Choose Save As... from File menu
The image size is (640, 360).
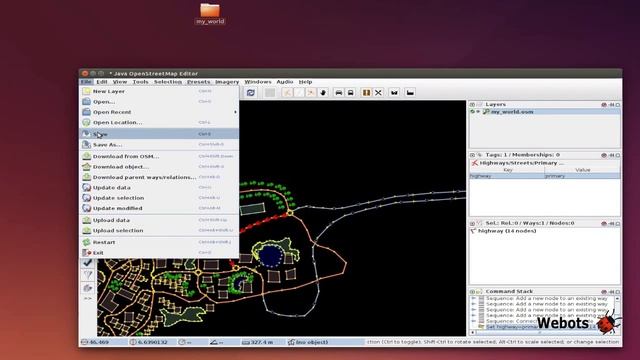click(x=159, y=144)
